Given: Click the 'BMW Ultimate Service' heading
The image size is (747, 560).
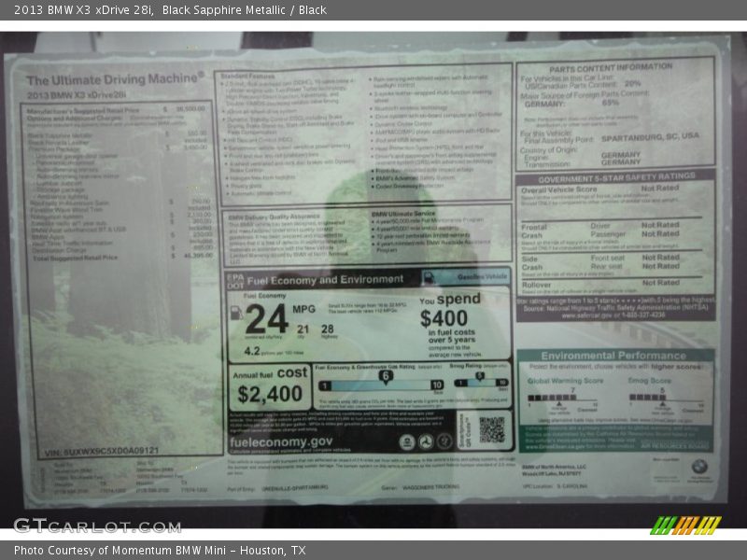Looking at the screenshot, I should tap(403, 214).
